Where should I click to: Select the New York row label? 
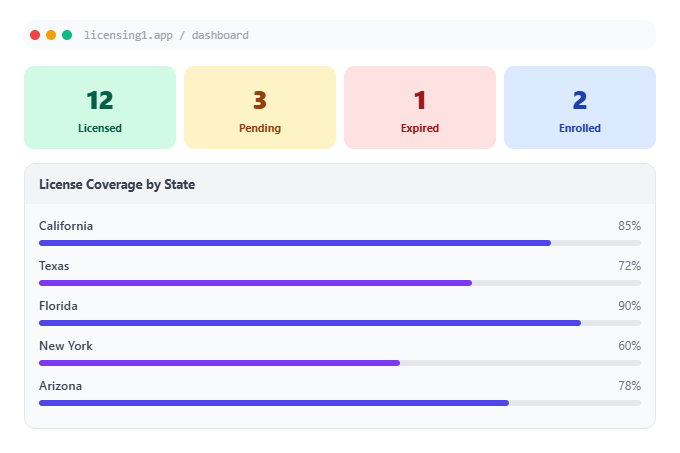point(66,346)
